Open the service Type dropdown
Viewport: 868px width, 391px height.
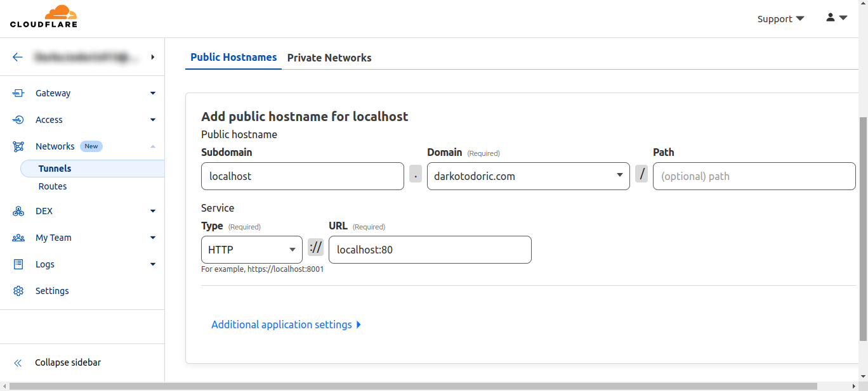[251, 250]
